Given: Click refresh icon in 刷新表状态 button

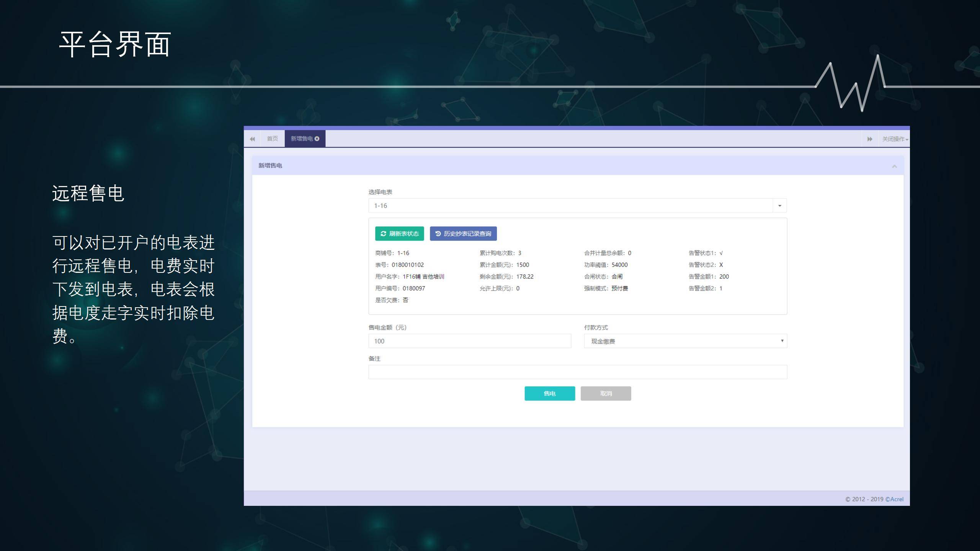Looking at the screenshot, I should [x=383, y=233].
